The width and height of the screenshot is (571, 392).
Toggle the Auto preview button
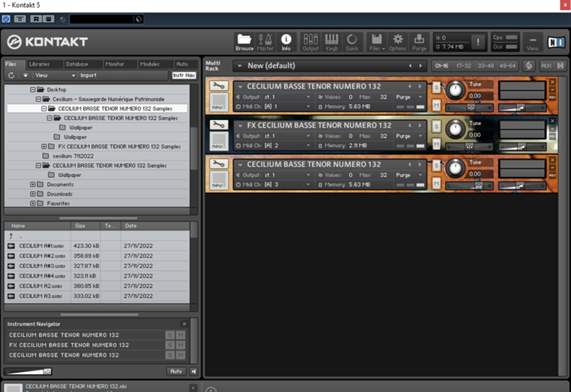(x=176, y=371)
